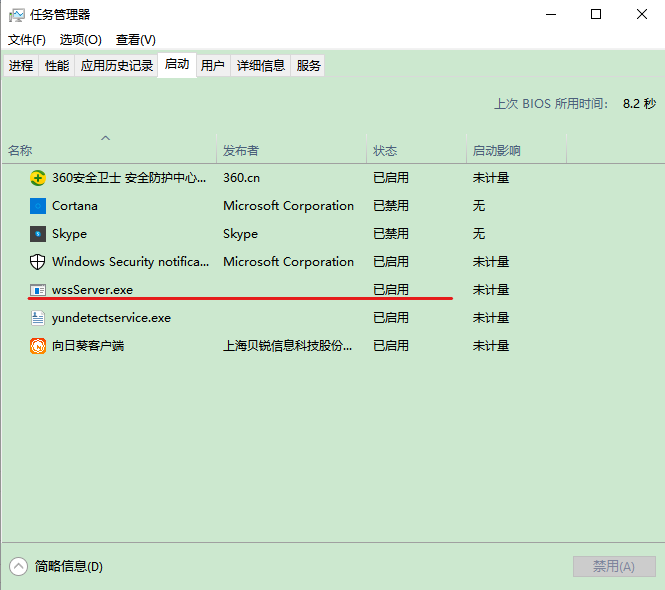Click the 简略信息(D) label
Image resolution: width=665 pixels, height=590 pixels.
pos(69,566)
